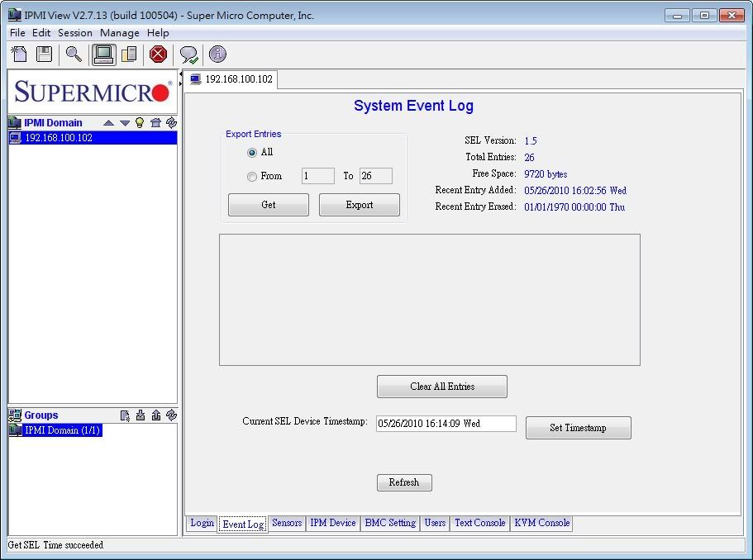
Task: Click the upload-arrow icon in Groups header
Action: [156, 415]
